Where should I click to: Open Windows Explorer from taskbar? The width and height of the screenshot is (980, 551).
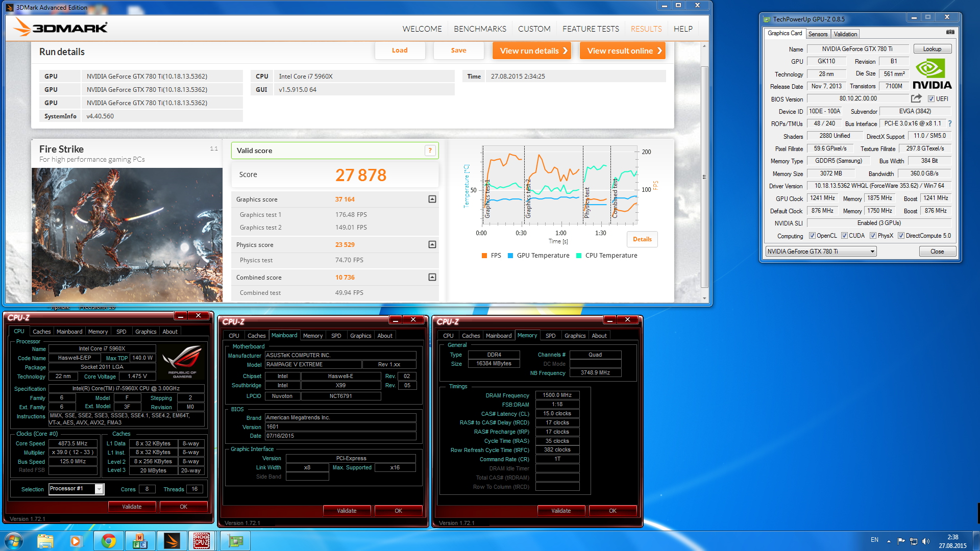click(45, 541)
